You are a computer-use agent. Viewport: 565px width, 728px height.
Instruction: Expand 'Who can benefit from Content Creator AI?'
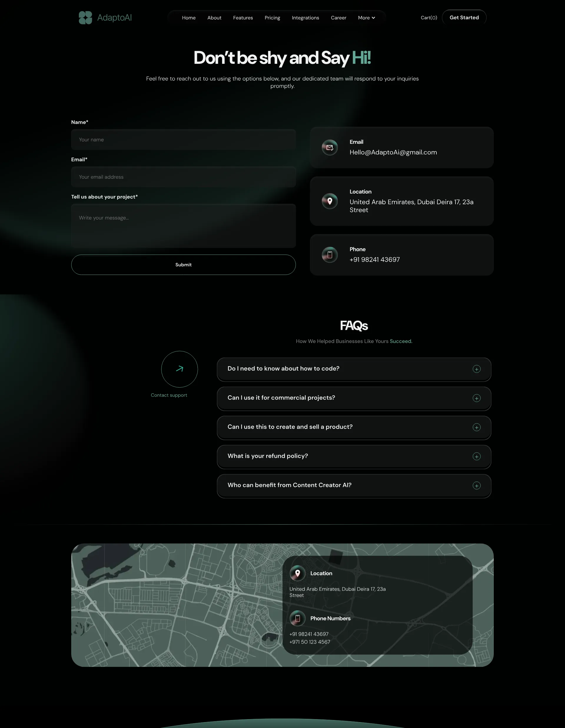tap(476, 485)
